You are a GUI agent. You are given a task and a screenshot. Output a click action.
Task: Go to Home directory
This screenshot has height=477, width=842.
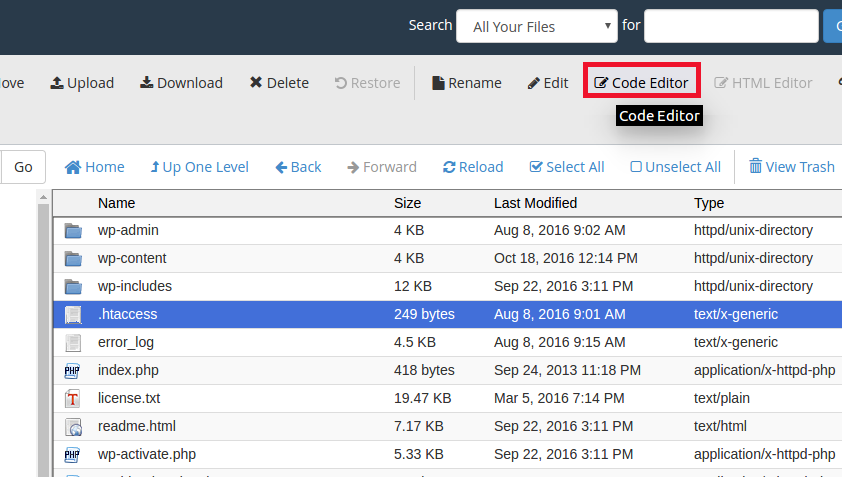(95, 167)
